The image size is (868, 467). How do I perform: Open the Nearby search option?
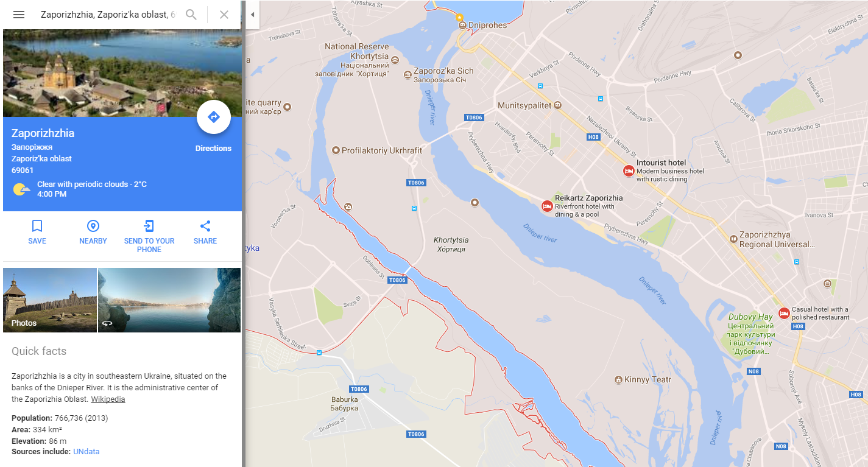(93, 232)
